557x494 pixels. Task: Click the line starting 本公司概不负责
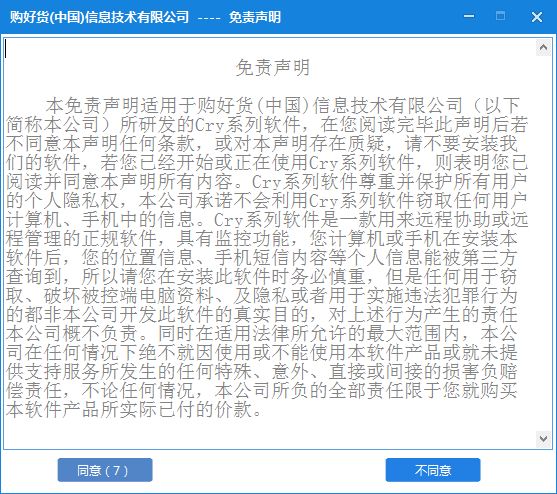262,333
